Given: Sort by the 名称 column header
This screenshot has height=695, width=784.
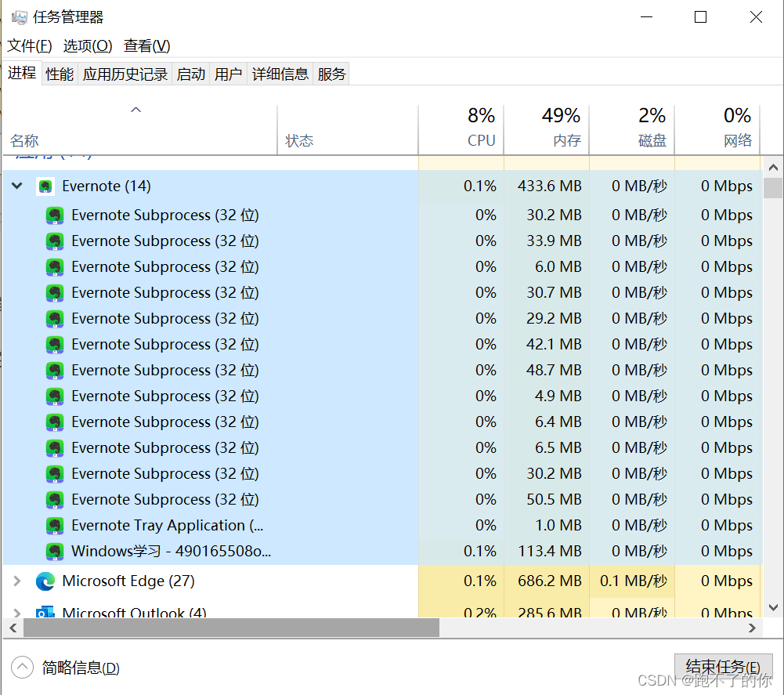Looking at the screenshot, I should 140,129.
